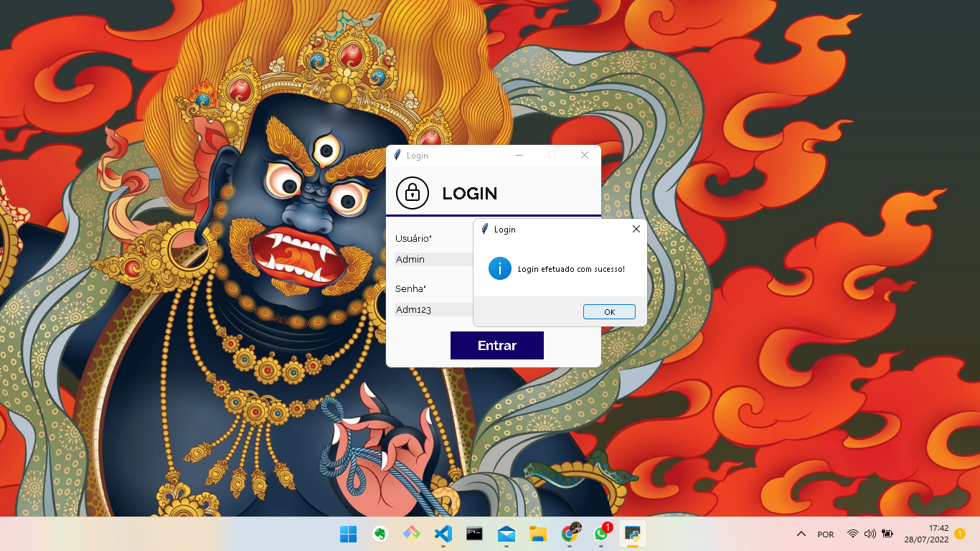This screenshot has width=980, height=551.
Task: Click the Windows Start button
Action: tap(348, 534)
